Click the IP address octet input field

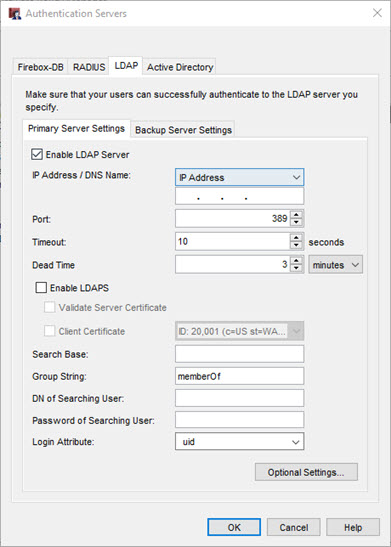click(239, 196)
